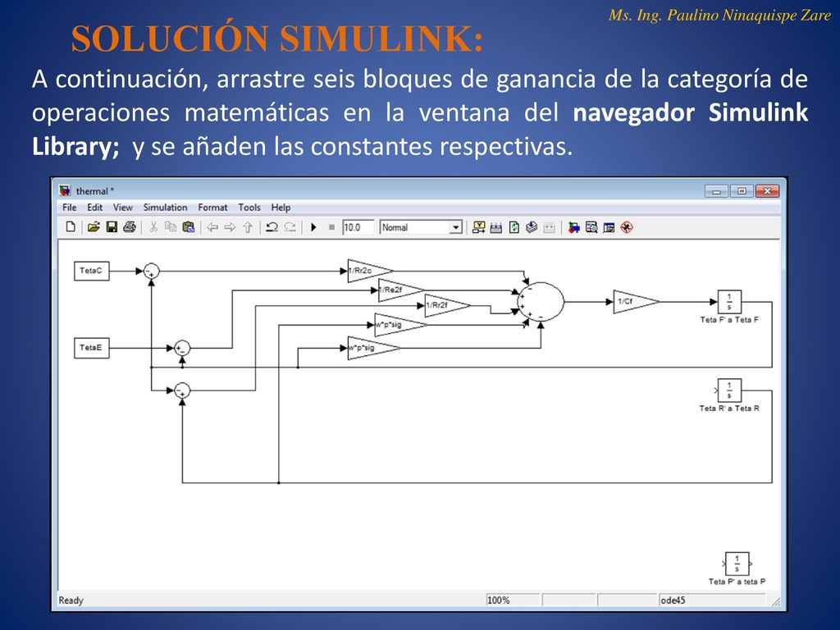840x630 pixels.
Task: Click the thermal * window title
Action: [x=95, y=191]
